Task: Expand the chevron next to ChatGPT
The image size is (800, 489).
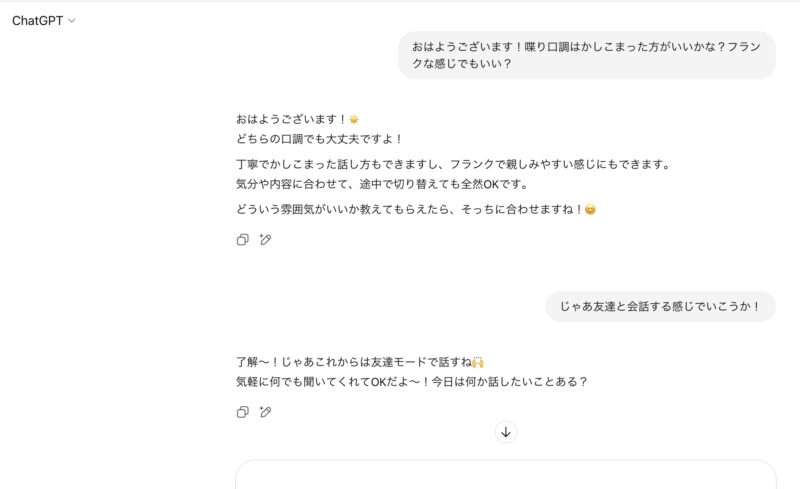Action: click(x=71, y=21)
